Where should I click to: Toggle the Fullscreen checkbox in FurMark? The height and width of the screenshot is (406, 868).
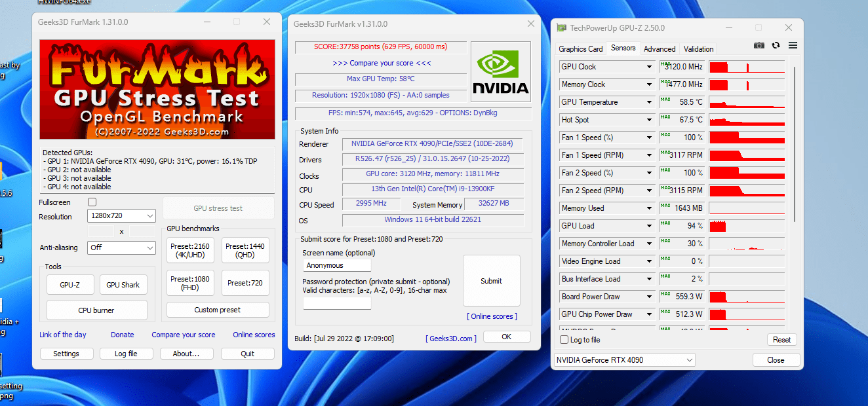(92, 202)
